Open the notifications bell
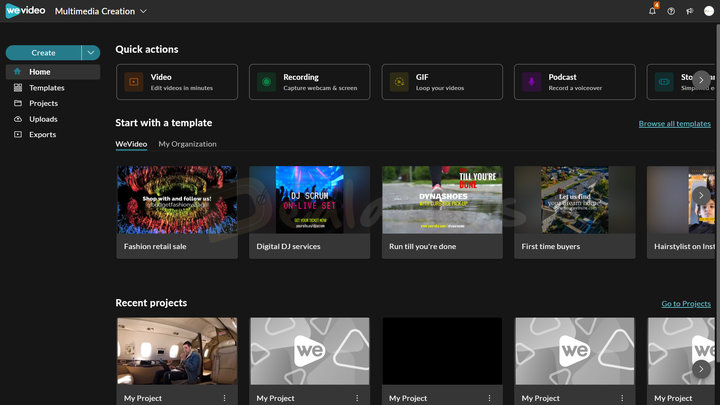Screen dimensions: 720x405 (x=652, y=11)
